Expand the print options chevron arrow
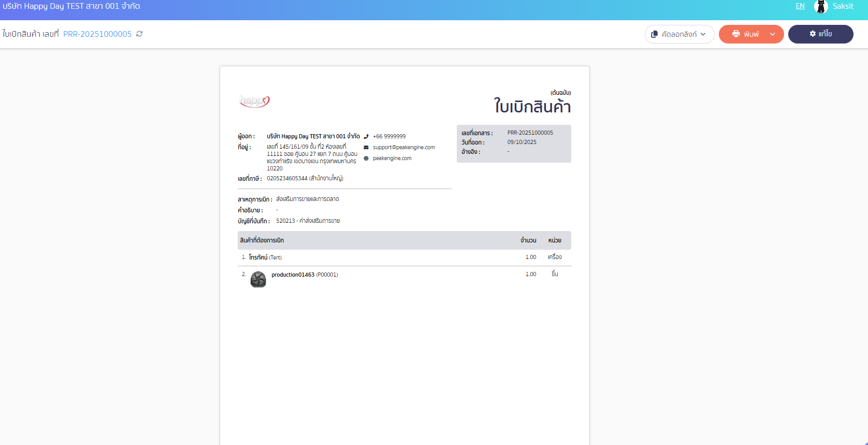The width and height of the screenshot is (868, 445). click(772, 34)
